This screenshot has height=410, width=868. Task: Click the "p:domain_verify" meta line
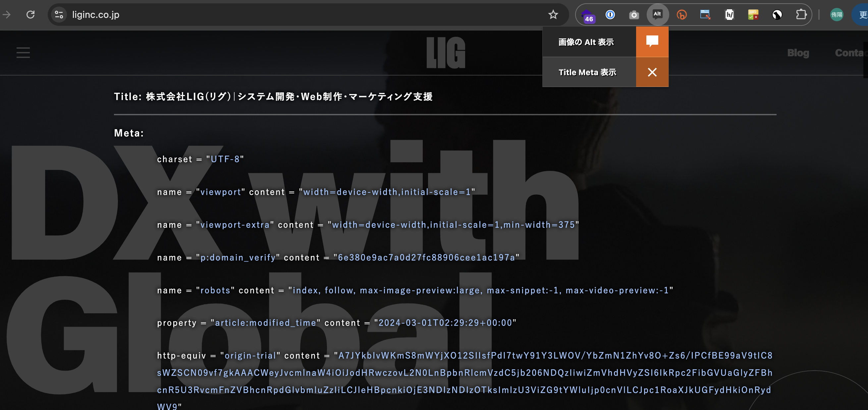(338, 257)
